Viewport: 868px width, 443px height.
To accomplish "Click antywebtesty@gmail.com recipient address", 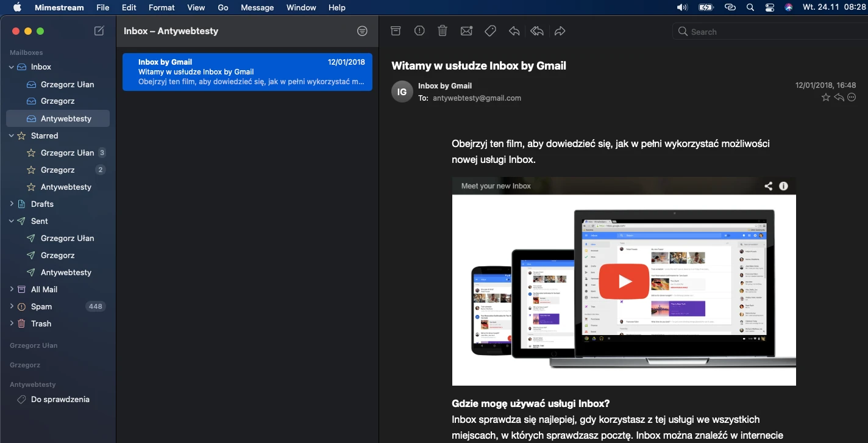I will click(x=477, y=98).
